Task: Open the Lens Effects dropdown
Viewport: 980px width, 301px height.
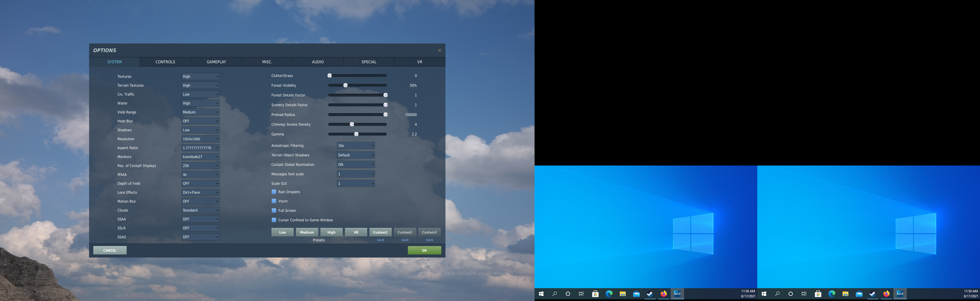Action: coord(200,192)
